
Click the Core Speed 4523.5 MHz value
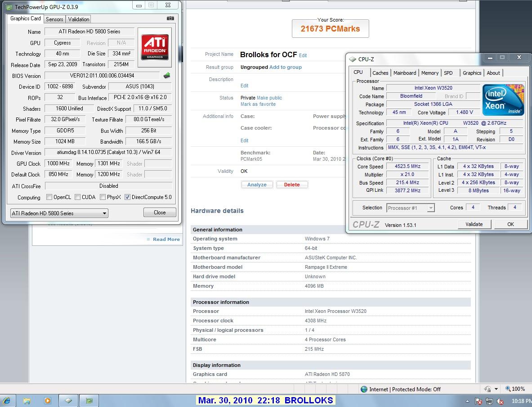[407, 167]
